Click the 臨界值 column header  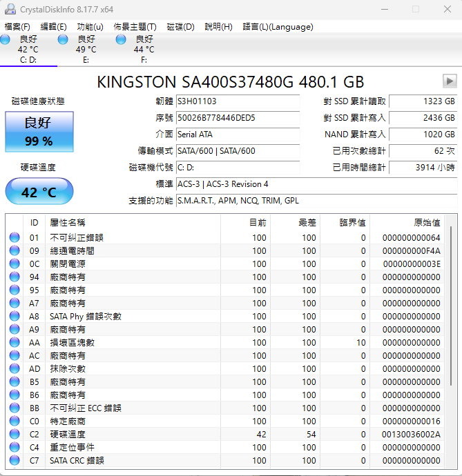click(345, 223)
